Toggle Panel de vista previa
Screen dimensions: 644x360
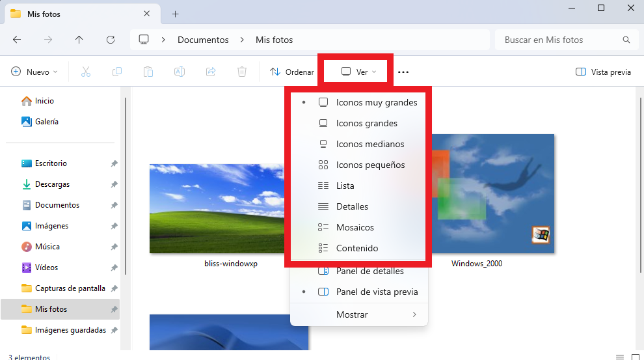(x=359, y=292)
